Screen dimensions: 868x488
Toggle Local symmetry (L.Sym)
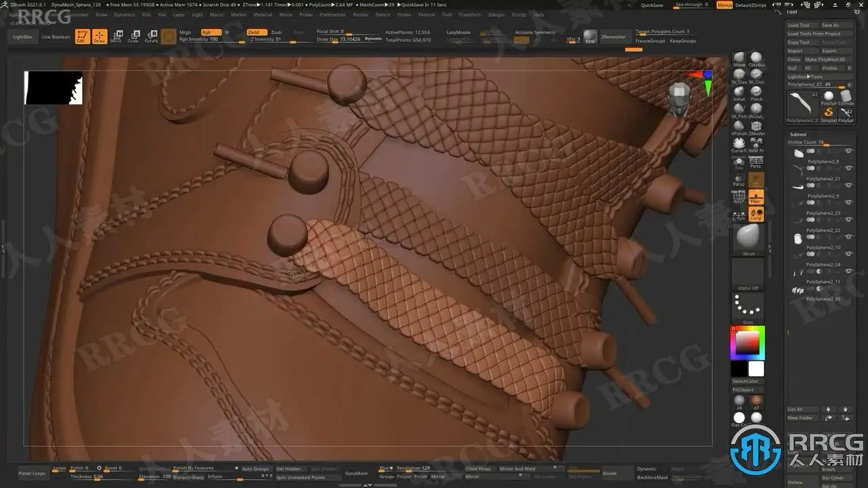point(739,214)
